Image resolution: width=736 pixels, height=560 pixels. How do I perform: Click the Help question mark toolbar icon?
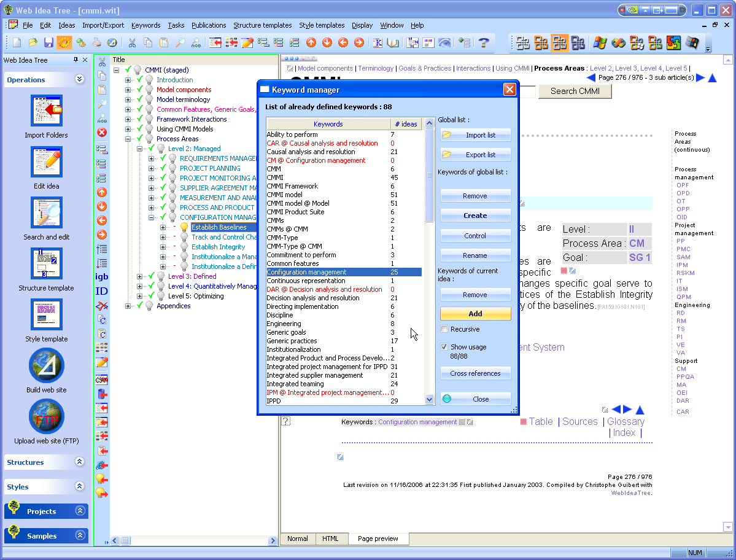pyautogui.click(x=484, y=42)
